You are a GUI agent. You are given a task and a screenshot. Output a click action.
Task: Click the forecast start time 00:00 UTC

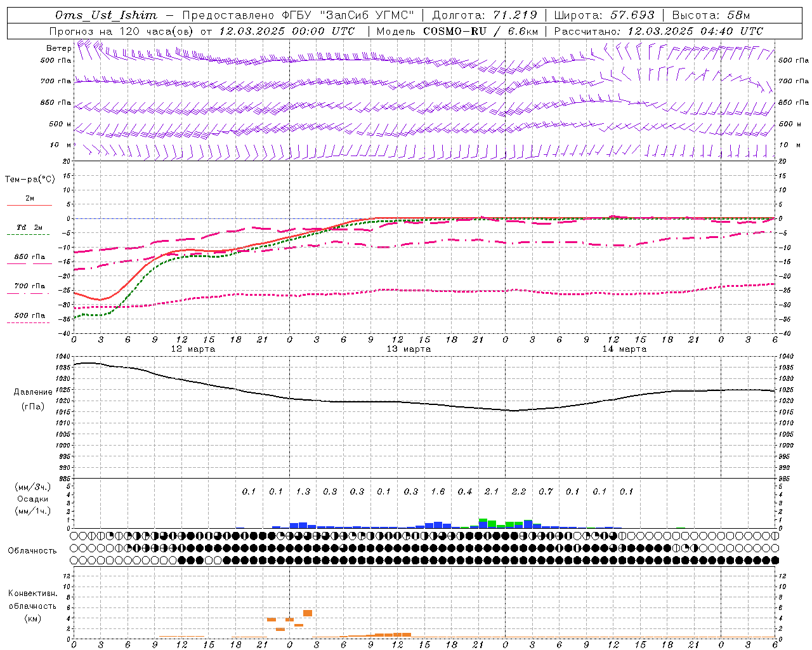[x=323, y=31]
